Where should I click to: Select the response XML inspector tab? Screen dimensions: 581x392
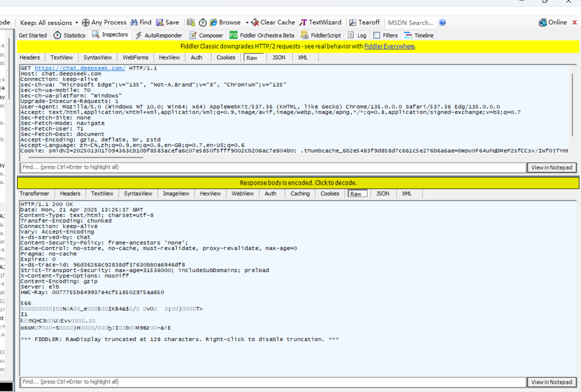[x=407, y=194]
